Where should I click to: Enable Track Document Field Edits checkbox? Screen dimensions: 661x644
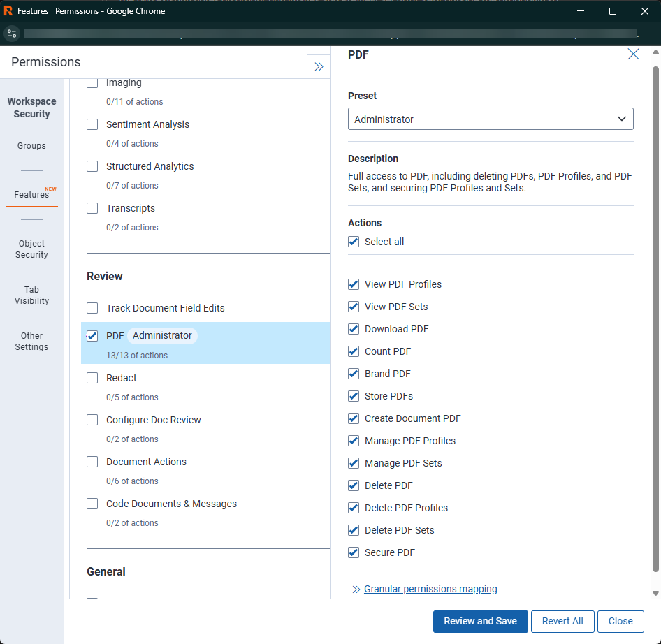pyautogui.click(x=92, y=308)
